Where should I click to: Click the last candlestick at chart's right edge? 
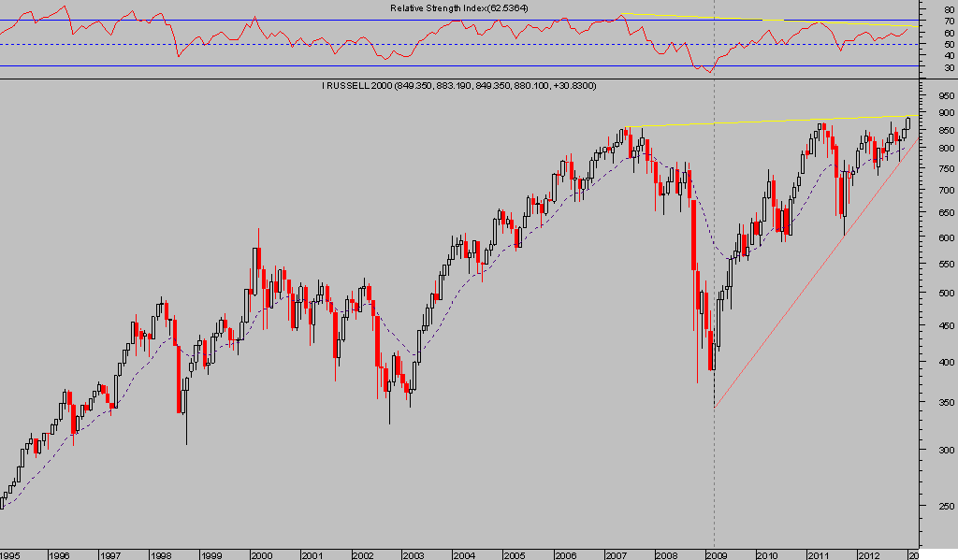tap(907, 122)
